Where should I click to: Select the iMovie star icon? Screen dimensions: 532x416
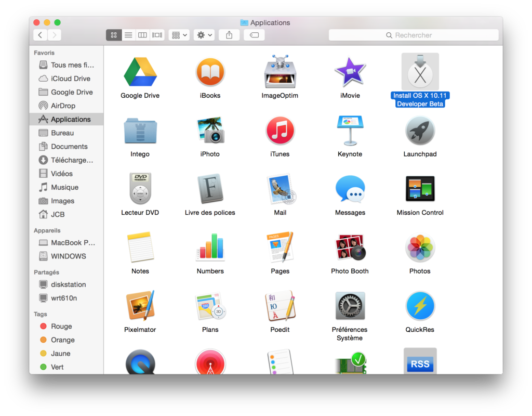[x=350, y=72]
